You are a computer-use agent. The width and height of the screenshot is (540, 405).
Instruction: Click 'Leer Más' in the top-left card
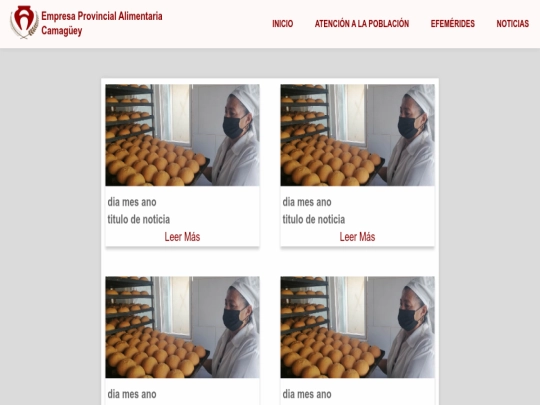coord(182,237)
